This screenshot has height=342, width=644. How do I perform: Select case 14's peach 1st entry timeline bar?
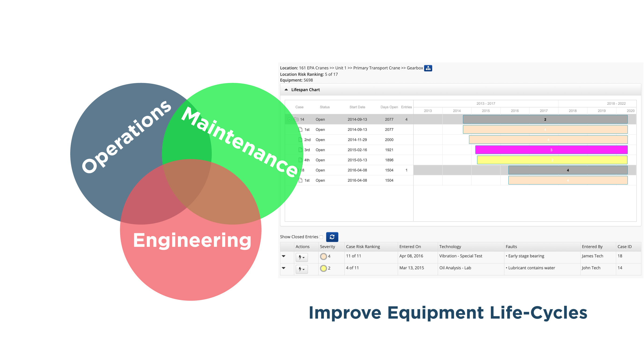point(545,129)
